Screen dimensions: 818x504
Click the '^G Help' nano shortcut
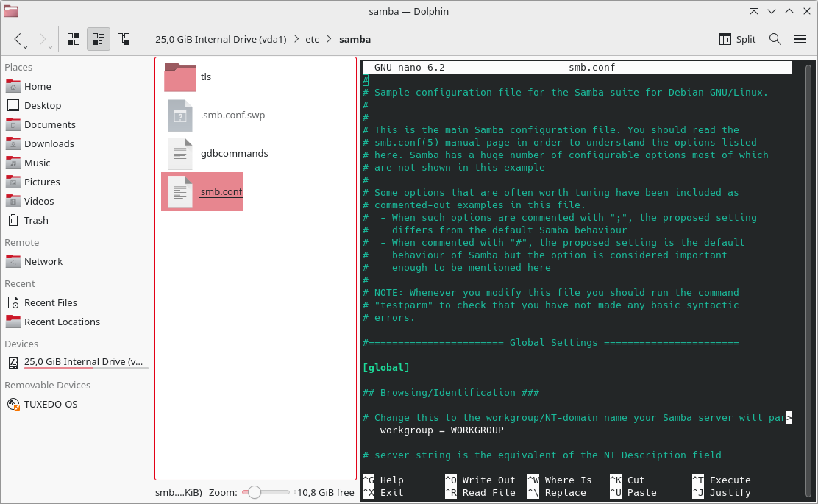[383, 480]
